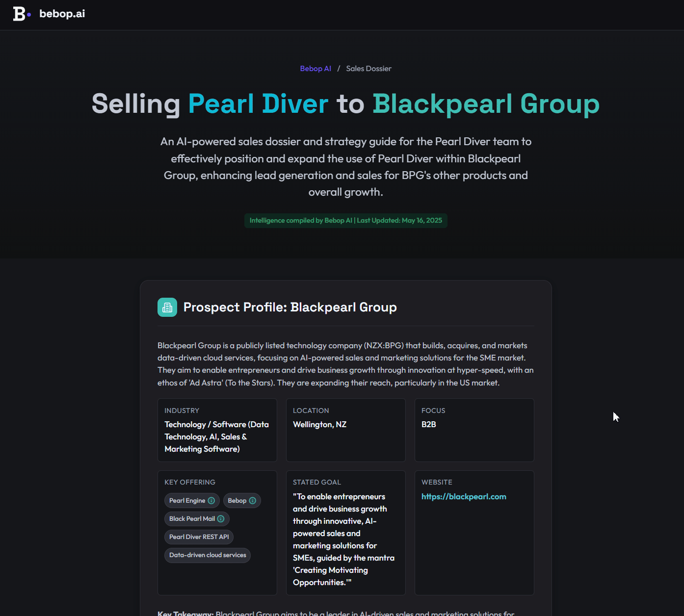Click info icon on Bebop chip
This screenshot has width=684, height=616.
point(253,501)
